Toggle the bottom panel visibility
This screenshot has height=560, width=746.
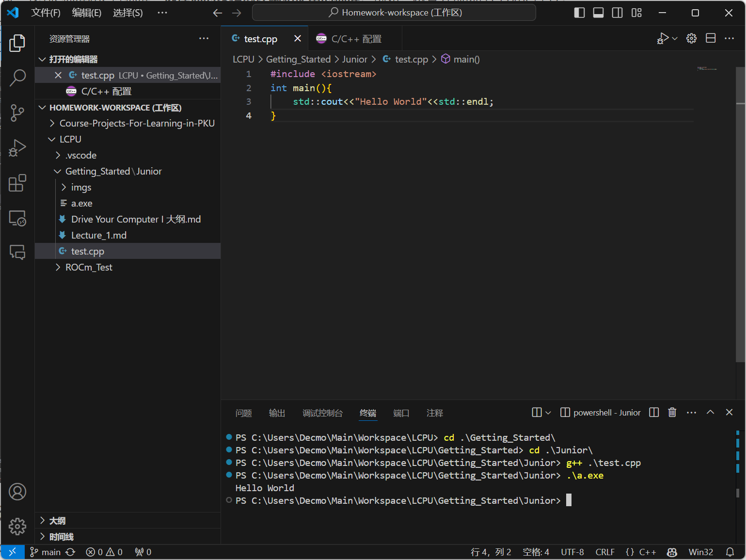tap(598, 13)
